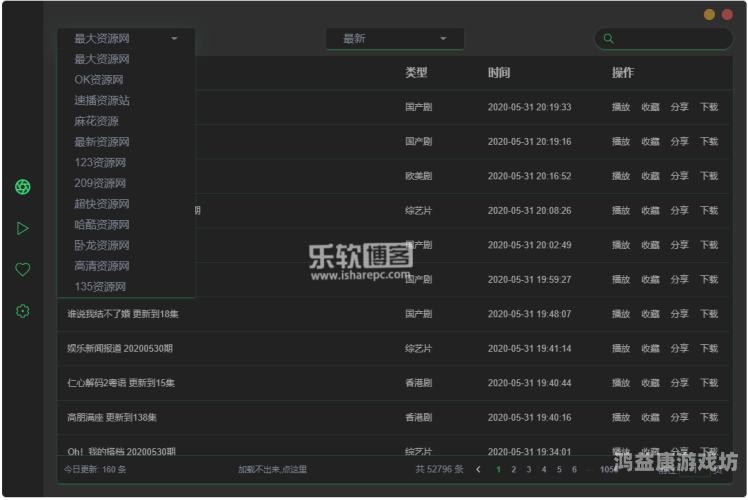Open the player via play triangle icon

[x=22, y=228]
